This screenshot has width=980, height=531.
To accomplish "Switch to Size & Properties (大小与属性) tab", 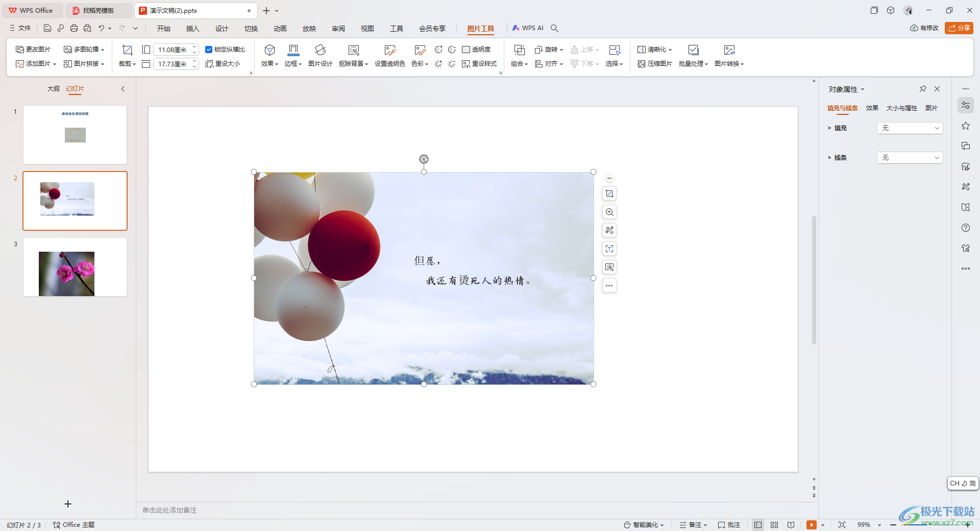I will pos(901,108).
